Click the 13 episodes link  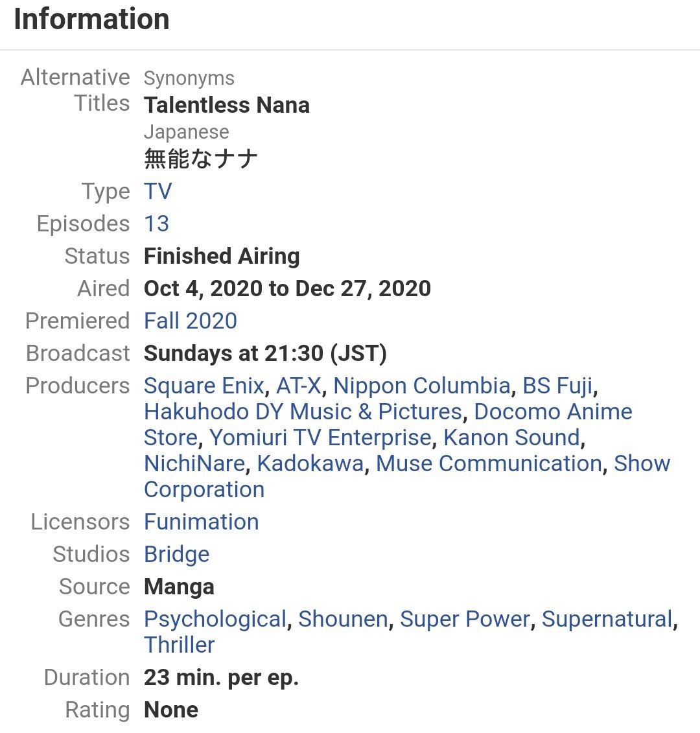pos(157,224)
